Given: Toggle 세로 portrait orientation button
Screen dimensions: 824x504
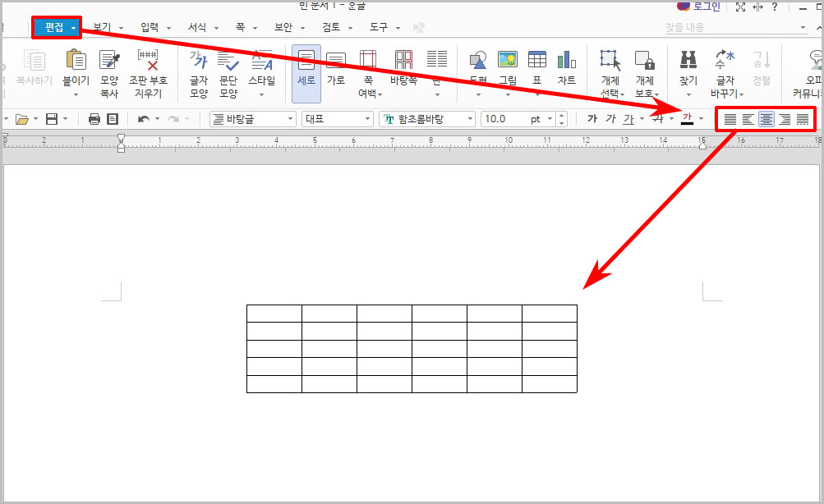Looking at the screenshot, I should (306, 74).
